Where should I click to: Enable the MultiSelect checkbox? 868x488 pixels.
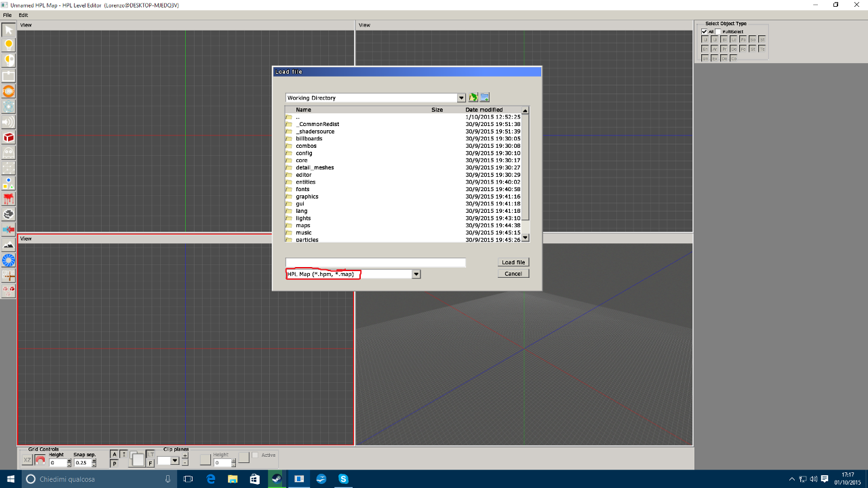718,32
